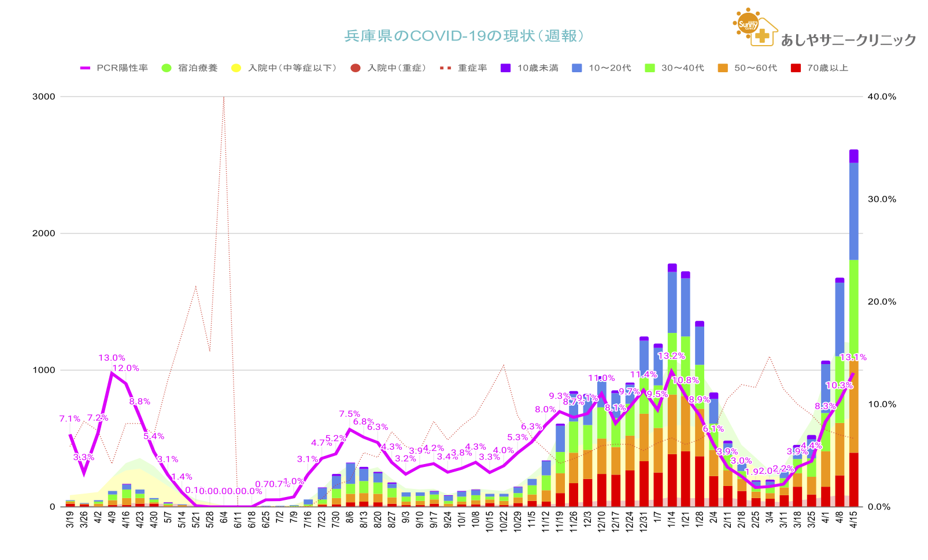Click the green 宿泊療養 legend circle
This screenshot has height=560, width=928.
coord(167,68)
